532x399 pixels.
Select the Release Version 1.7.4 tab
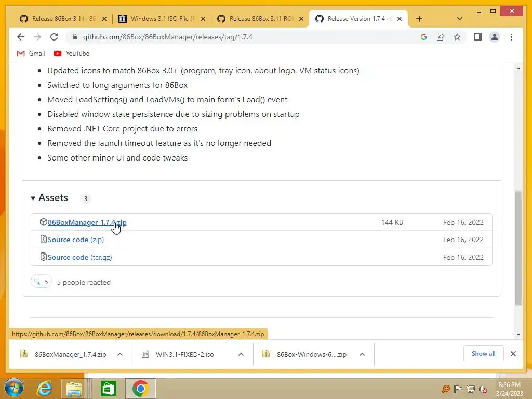[x=358, y=19]
